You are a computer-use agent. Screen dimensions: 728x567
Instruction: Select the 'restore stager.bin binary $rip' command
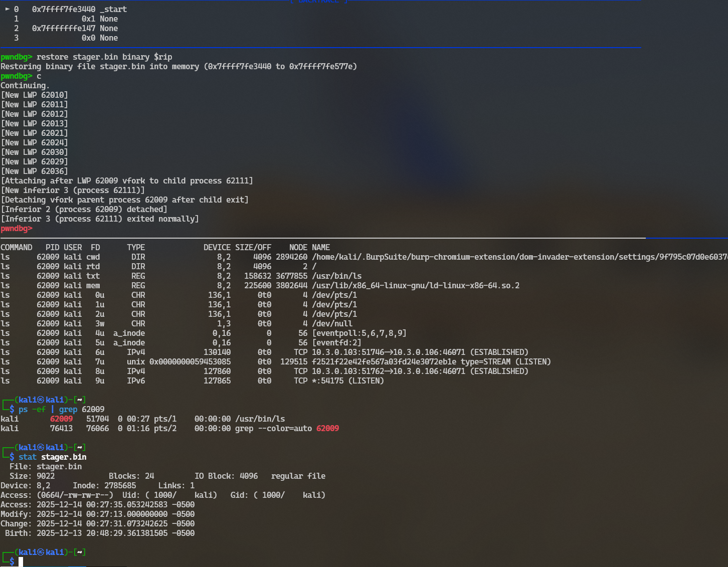click(x=104, y=57)
